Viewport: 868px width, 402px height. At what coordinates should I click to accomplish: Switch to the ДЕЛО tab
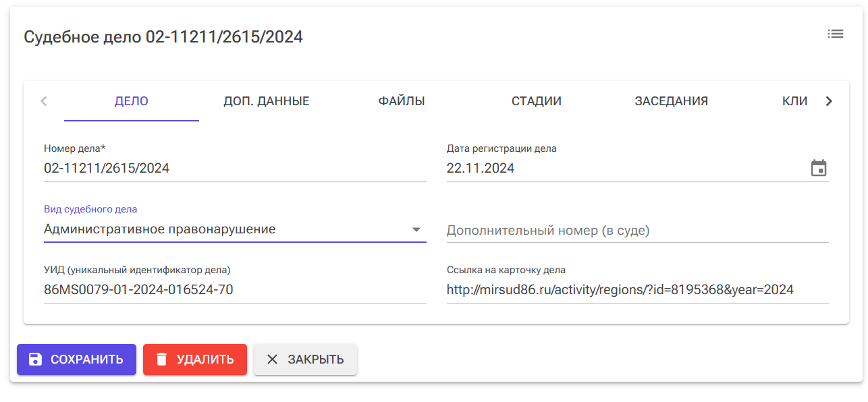tap(132, 101)
